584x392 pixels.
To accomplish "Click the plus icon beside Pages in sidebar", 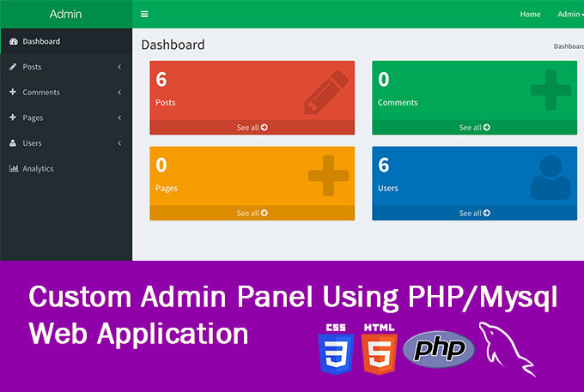I will [x=13, y=118].
